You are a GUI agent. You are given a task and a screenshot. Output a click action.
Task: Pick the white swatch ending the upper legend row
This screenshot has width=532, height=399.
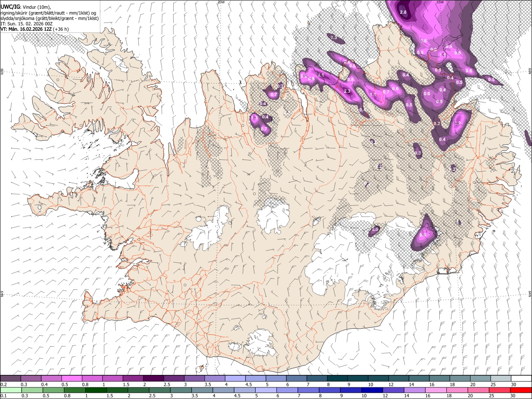(x=522, y=378)
